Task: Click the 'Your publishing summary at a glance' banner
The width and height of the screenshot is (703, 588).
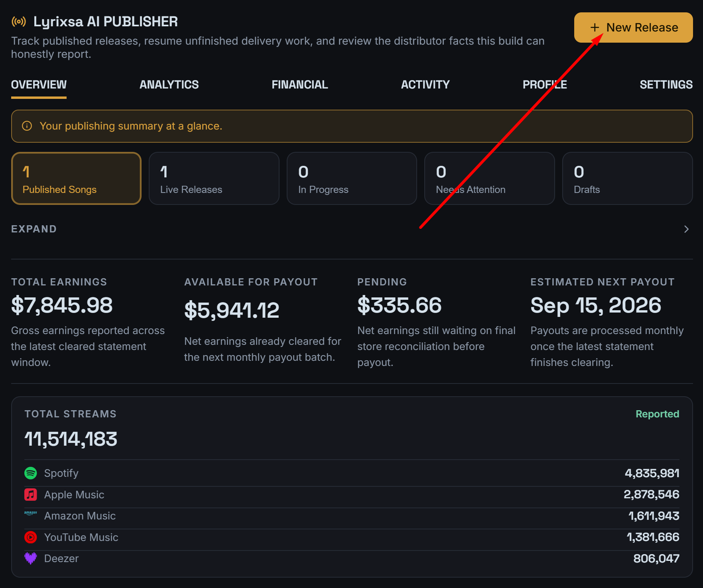Action: tap(352, 126)
